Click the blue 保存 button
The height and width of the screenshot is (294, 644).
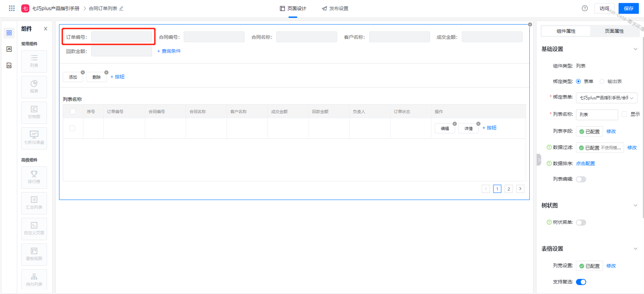click(628, 8)
